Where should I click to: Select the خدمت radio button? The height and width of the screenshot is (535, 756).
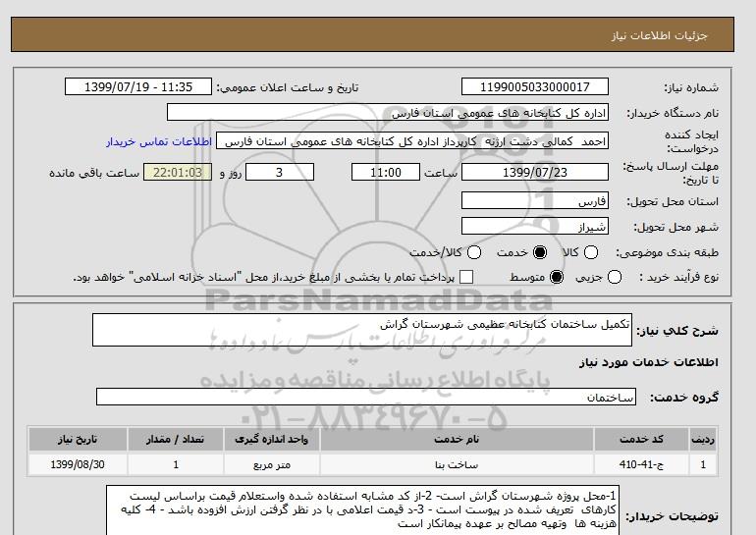click(x=540, y=252)
